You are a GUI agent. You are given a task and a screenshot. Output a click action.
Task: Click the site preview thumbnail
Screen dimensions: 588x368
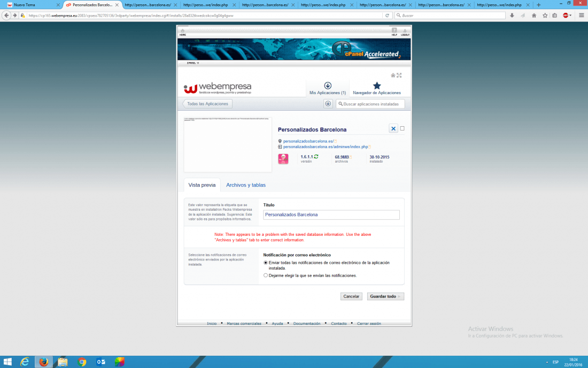coord(228,145)
